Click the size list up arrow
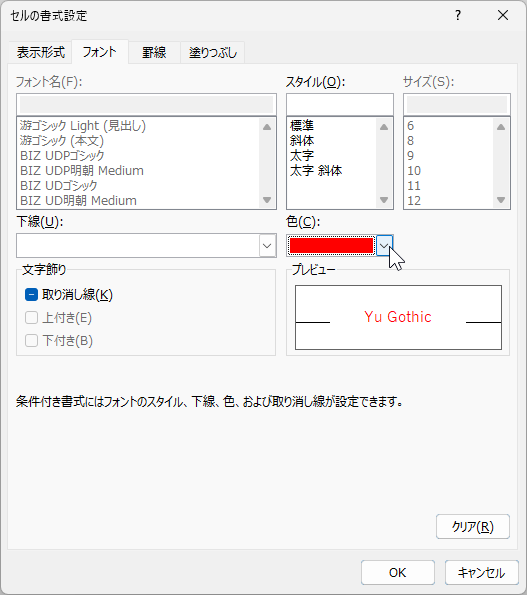Screen dimensions: 527x595 tap(501, 127)
